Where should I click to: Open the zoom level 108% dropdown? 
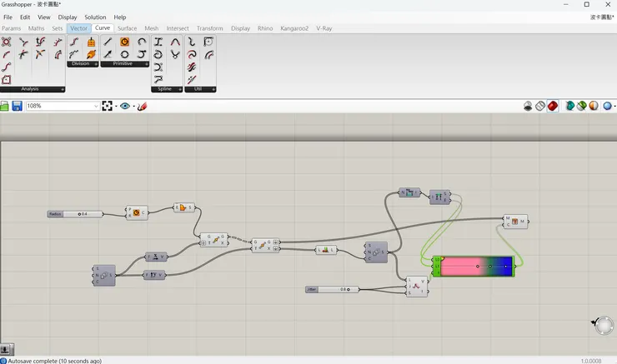coord(95,107)
